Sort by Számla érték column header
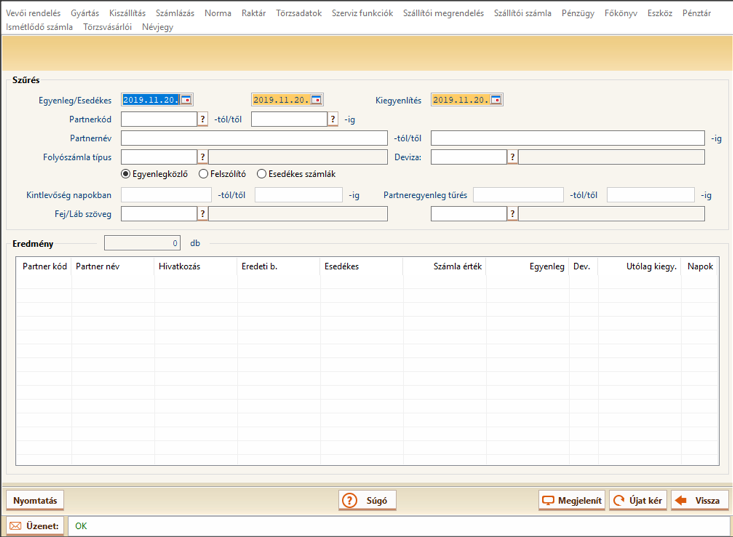 tap(445, 266)
